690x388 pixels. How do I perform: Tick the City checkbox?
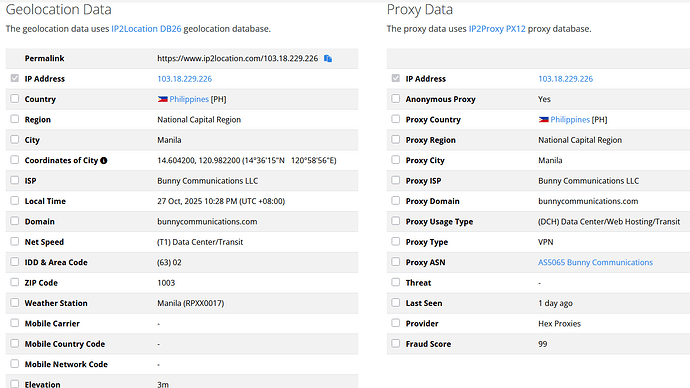click(15, 139)
